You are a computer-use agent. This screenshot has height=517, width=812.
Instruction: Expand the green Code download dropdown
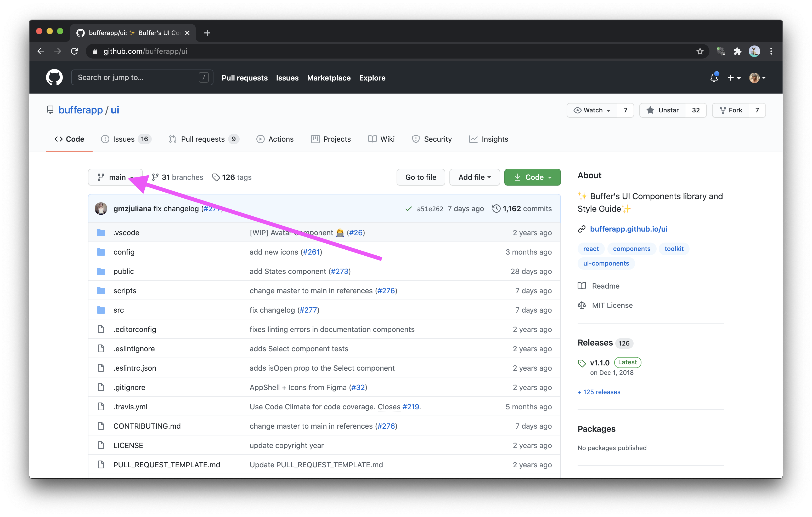tap(532, 177)
